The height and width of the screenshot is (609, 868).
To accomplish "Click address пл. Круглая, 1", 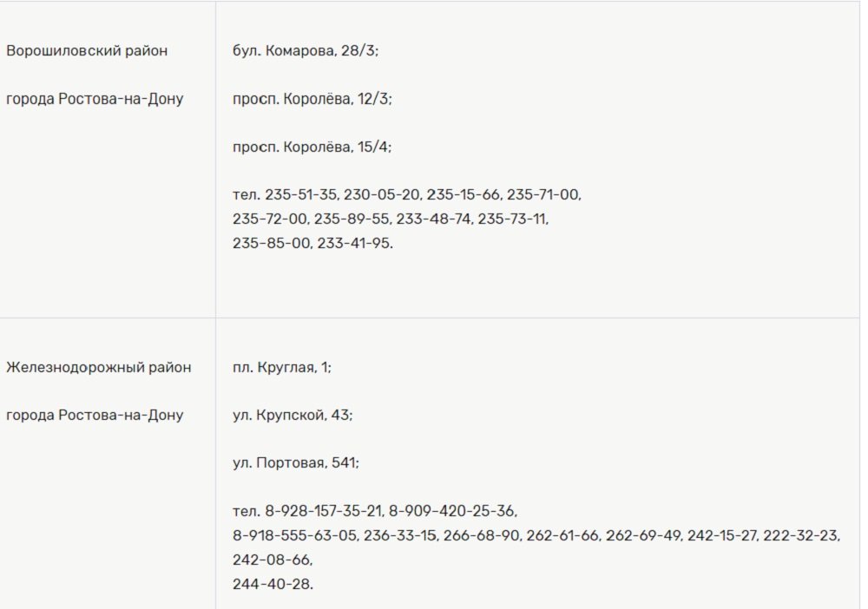I will pyautogui.click(x=282, y=368).
